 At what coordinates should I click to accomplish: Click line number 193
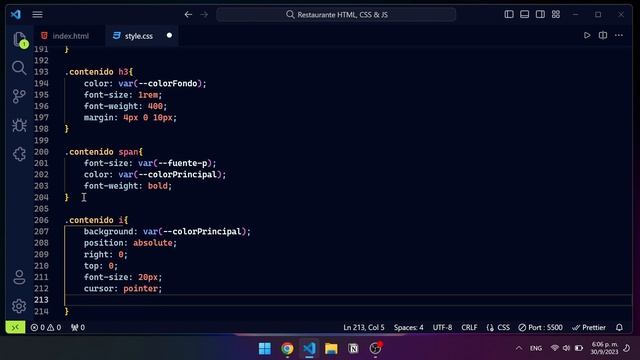click(x=41, y=72)
